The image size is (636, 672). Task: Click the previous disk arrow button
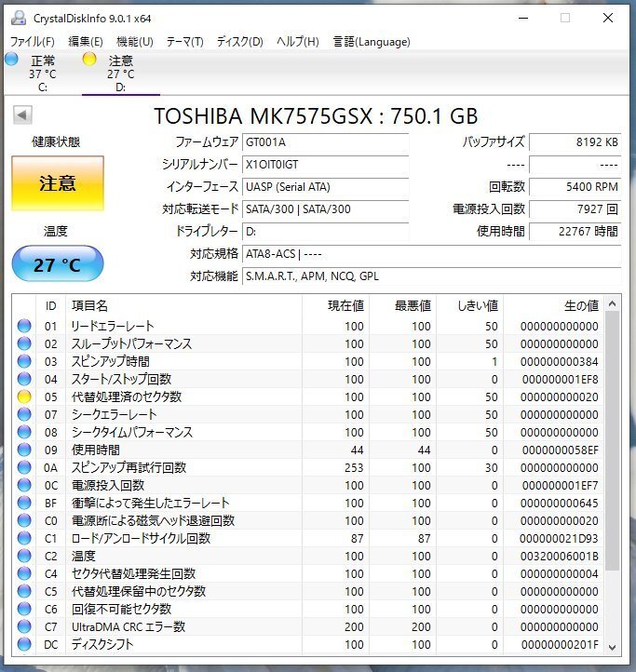pos(22,114)
